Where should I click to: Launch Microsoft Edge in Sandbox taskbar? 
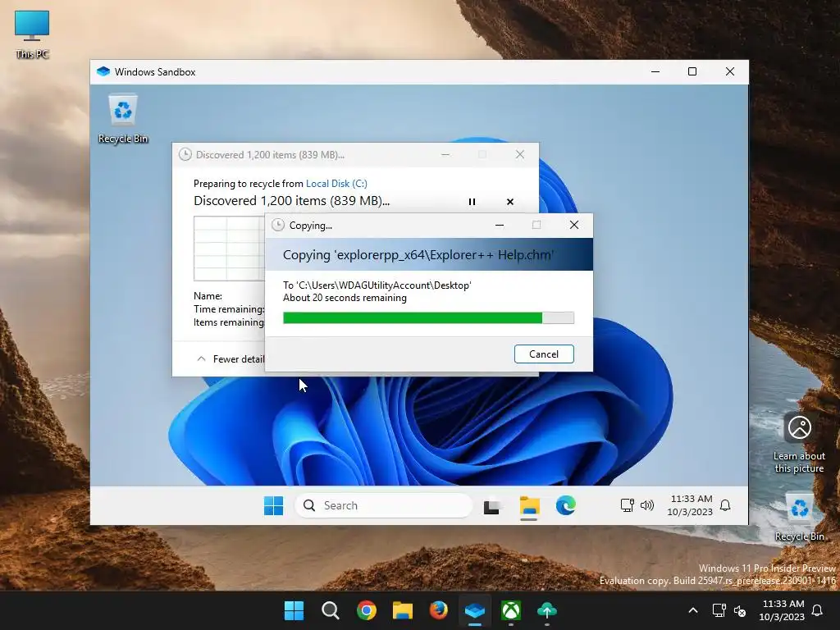click(566, 505)
